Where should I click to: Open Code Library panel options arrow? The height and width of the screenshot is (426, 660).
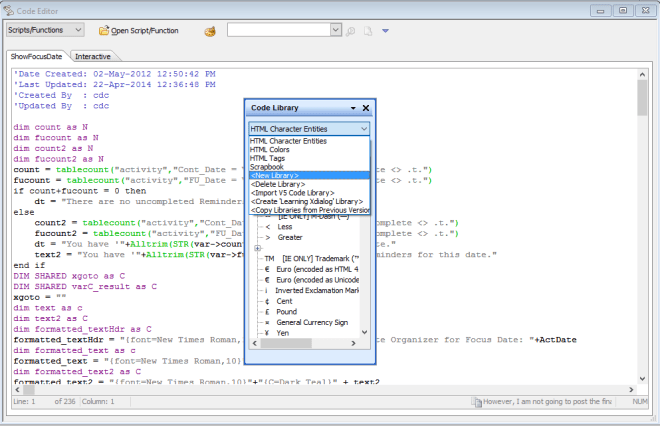tap(353, 108)
